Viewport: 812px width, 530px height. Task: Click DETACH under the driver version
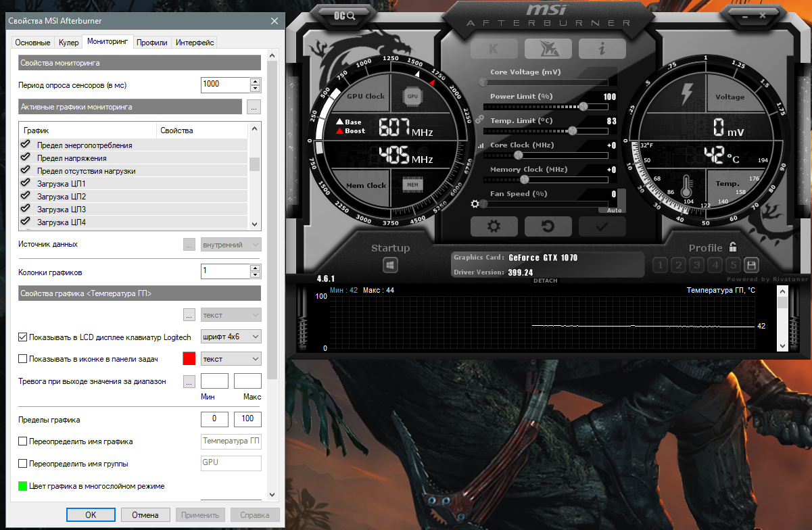(x=546, y=281)
